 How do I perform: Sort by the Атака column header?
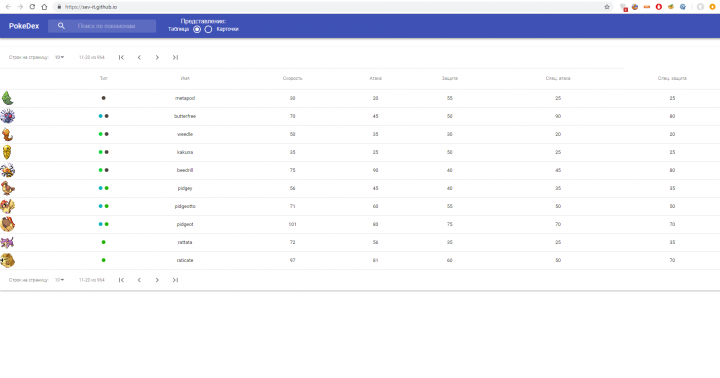tap(376, 78)
